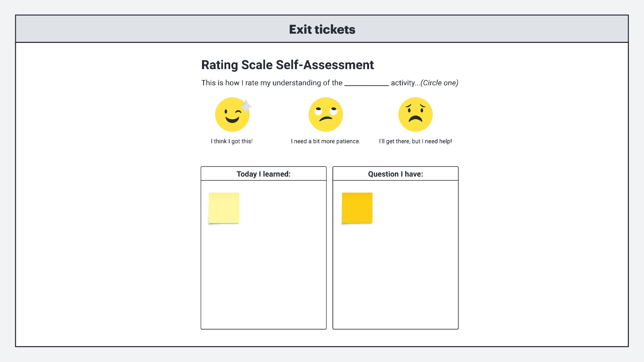Click the blank fill-in line before "activity"
This screenshot has width=644, height=362.
point(367,83)
